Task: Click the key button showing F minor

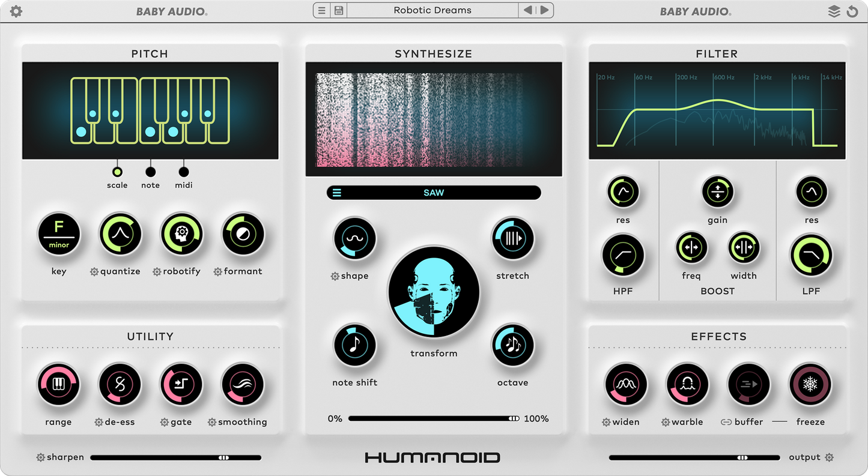Action: click(58, 233)
